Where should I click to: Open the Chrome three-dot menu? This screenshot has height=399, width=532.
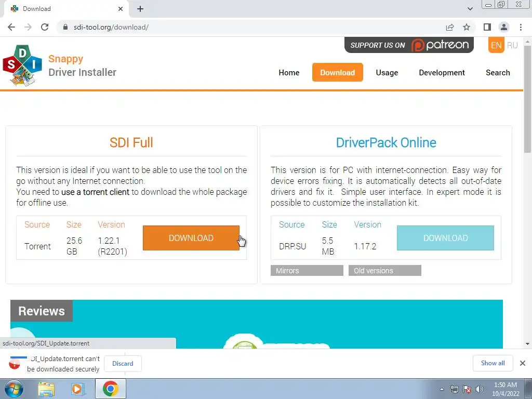[521, 27]
